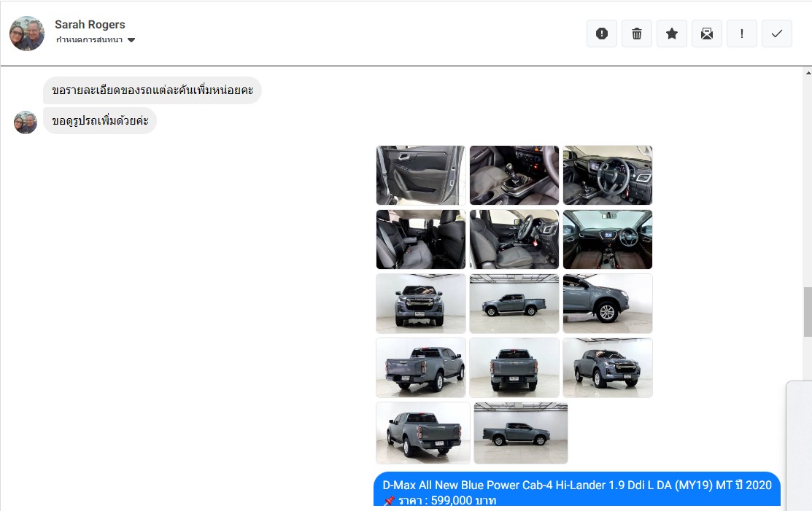Viewport: 812px width, 511px height.
Task: Click the chat scrollbar thumb
Action: click(x=808, y=311)
